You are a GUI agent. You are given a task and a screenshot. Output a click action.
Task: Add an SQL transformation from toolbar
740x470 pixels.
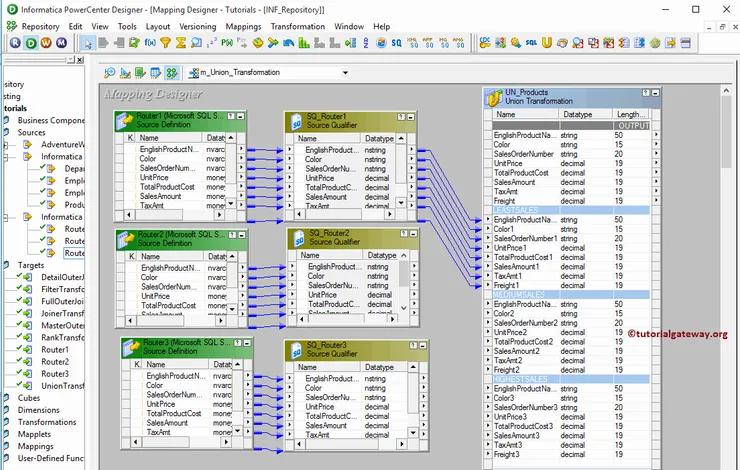point(531,43)
